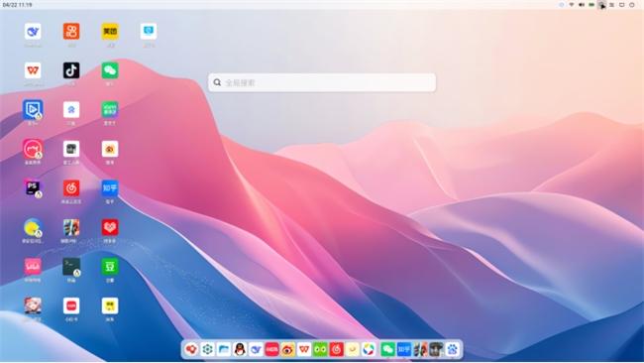Click the red flower icon in dock
This screenshot has width=644, height=363.
(x=191, y=349)
